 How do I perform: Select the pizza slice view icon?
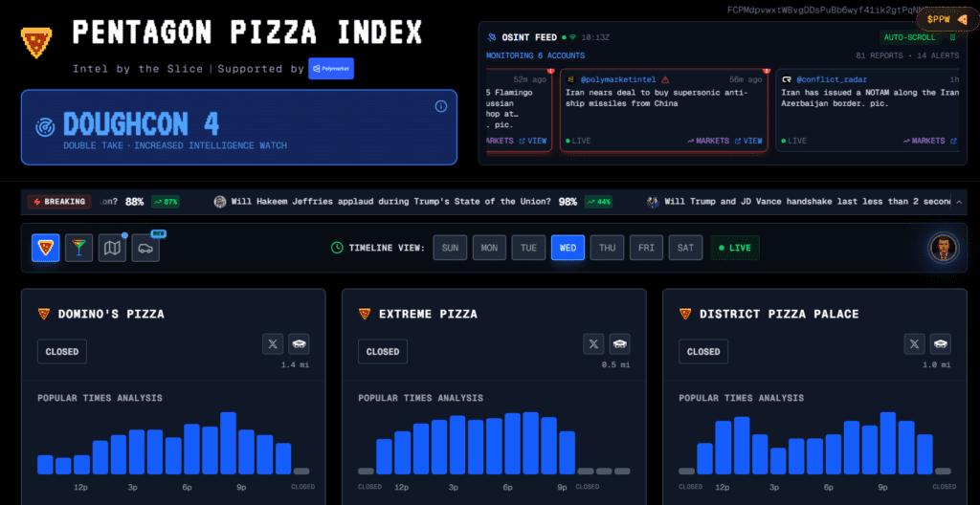click(45, 248)
